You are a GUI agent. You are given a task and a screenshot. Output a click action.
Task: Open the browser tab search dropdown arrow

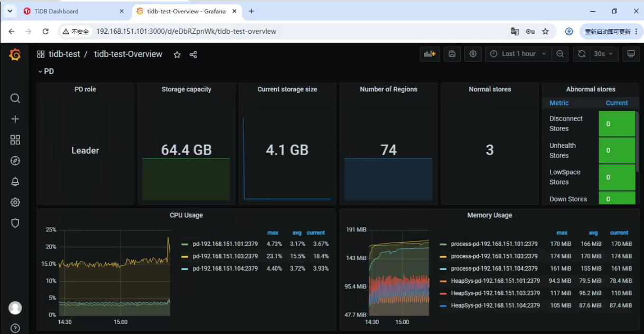10,11
